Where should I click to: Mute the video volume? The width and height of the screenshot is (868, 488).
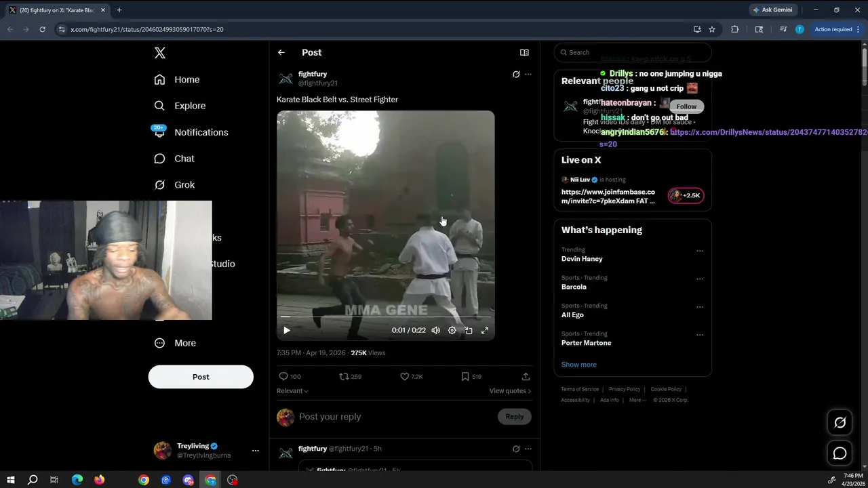pyautogui.click(x=435, y=330)
